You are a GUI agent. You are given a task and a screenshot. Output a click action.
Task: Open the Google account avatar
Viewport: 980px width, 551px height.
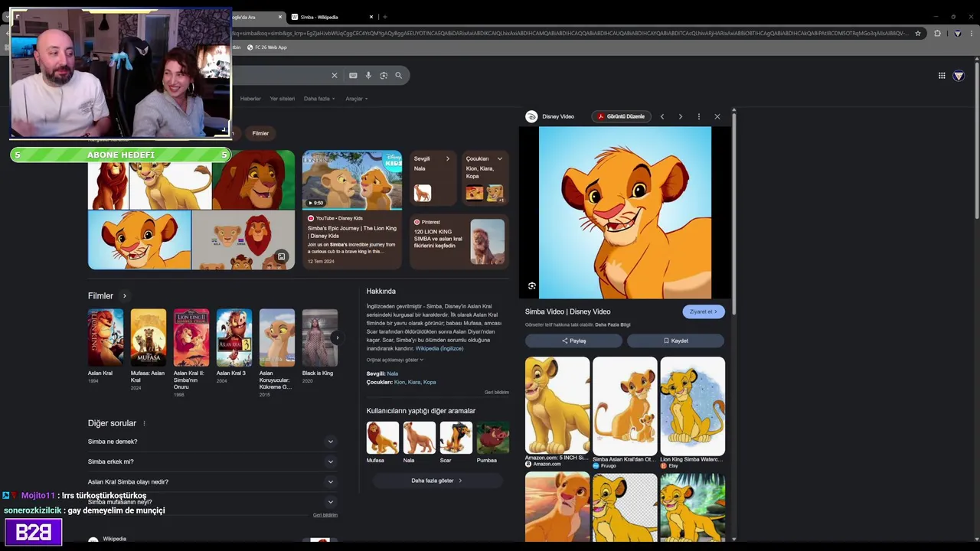pos(959,75)
